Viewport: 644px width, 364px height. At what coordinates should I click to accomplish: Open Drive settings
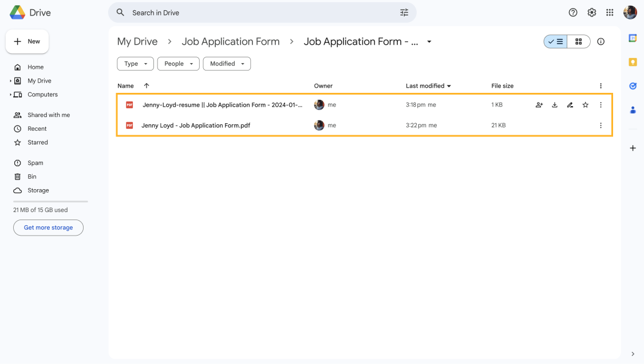pyautogui.click(x=591, y=12)
